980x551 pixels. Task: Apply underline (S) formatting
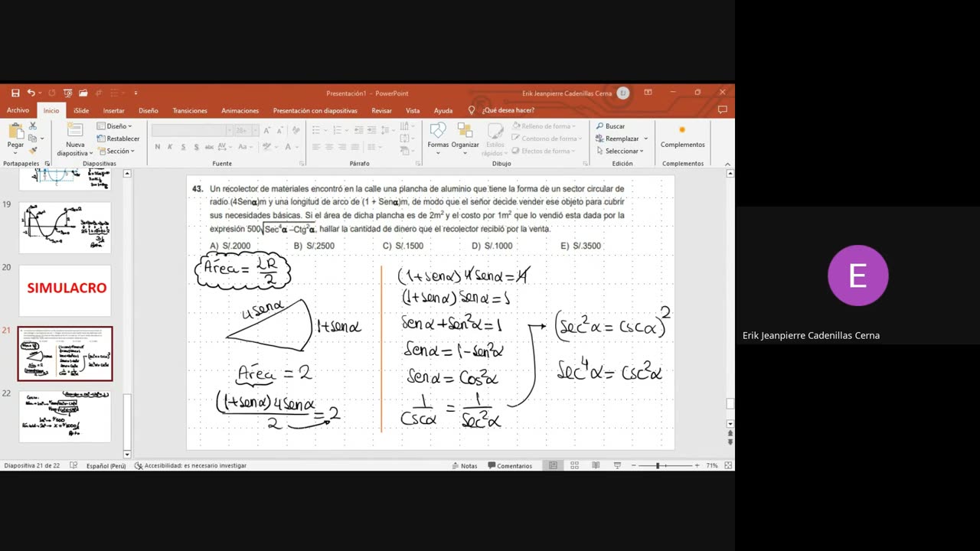(183, 147)
